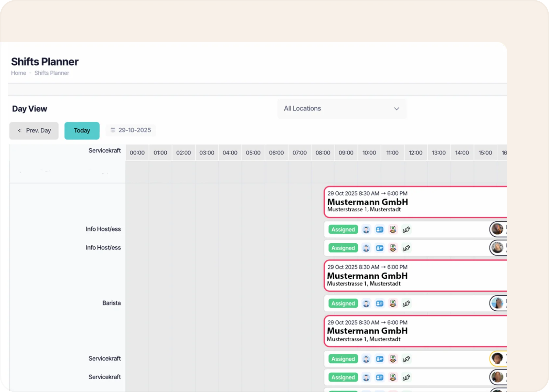Open the ID card icon in the Servicekraft row with the yellow-ringed avatar

[x=379, y=359]
